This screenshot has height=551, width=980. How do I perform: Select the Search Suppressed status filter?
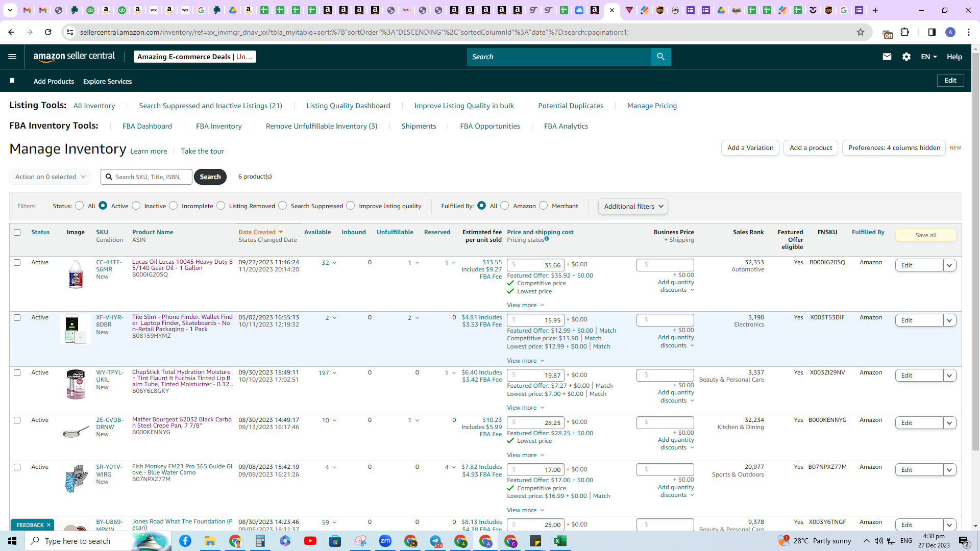[283, 206]
